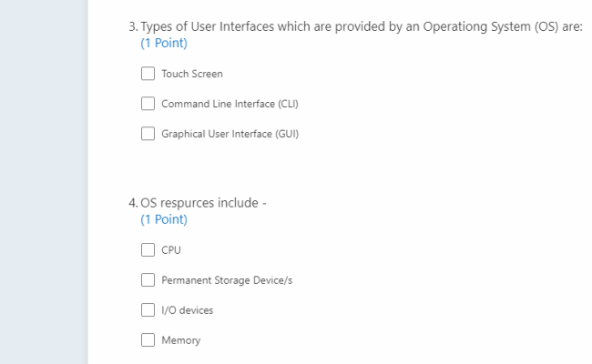Click "(1 Point)" under question 3
Screen dimensions: 592x364
pyautogui.click(x=164, y=43)
